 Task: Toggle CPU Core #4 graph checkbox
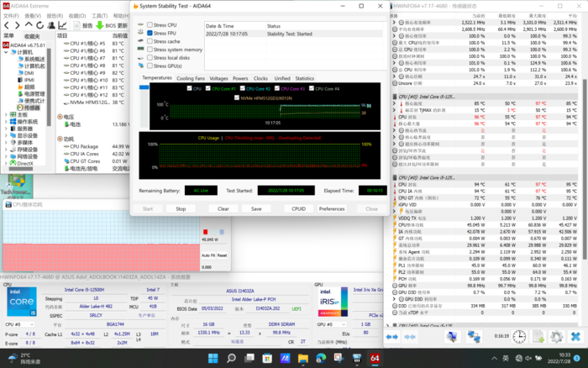point(312,88)
